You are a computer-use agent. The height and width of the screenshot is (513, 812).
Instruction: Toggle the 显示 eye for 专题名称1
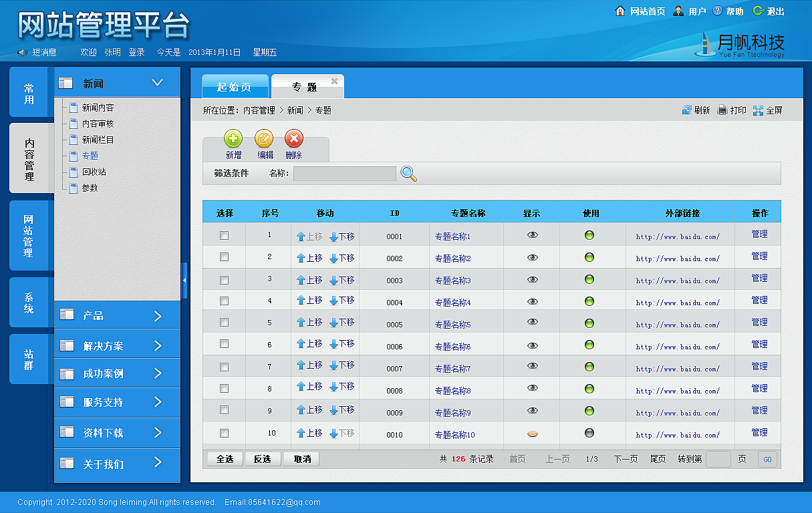point(533,235)
